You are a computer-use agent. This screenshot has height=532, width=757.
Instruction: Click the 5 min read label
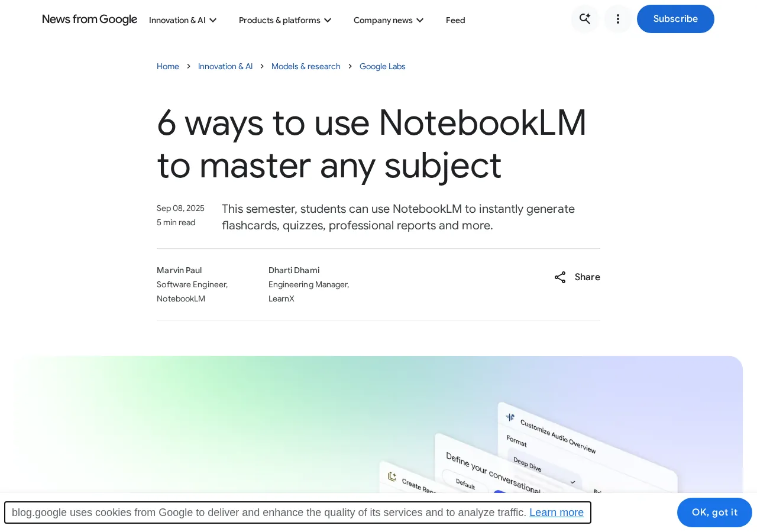click(x=176, y=222)
